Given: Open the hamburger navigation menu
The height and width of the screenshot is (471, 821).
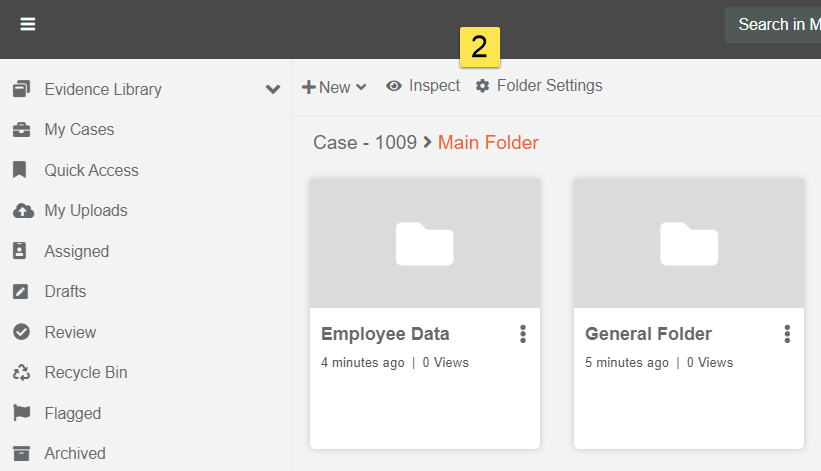Looking at the screenshot, I should 28,24.
